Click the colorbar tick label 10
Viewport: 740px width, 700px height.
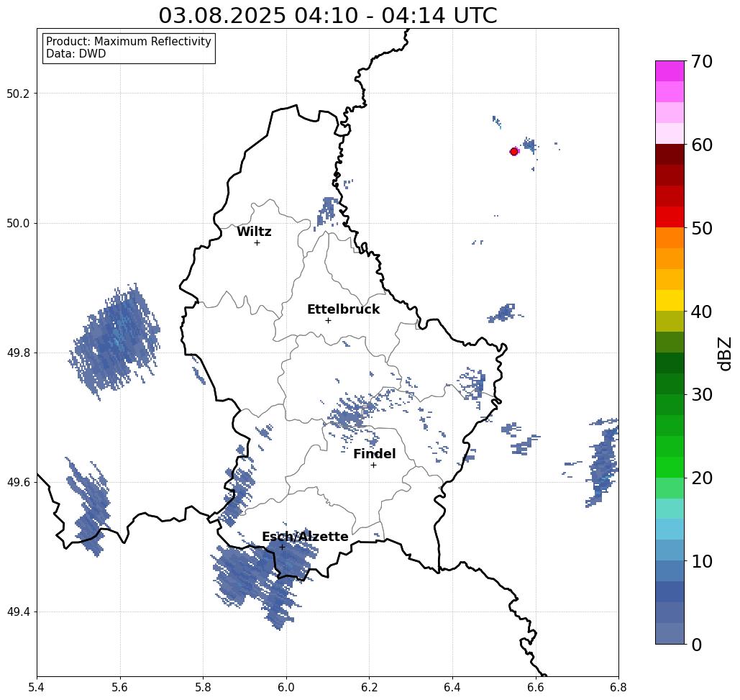(x=701, y=561)
